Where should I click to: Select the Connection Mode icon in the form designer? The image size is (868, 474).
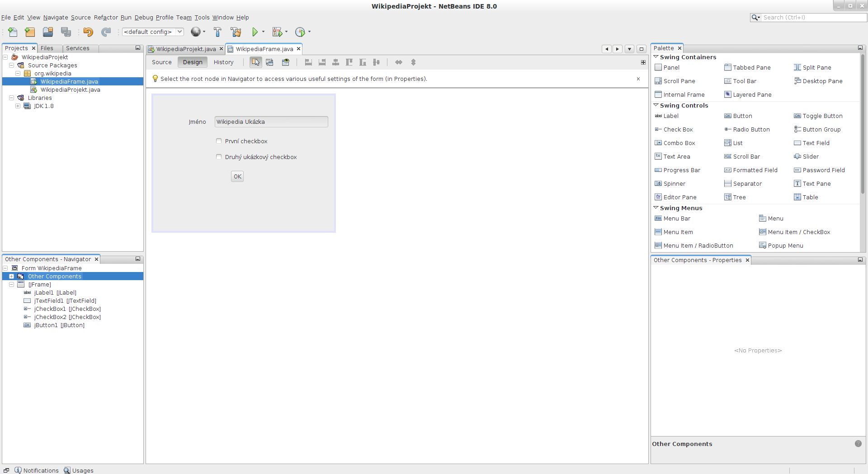[270, 62]
